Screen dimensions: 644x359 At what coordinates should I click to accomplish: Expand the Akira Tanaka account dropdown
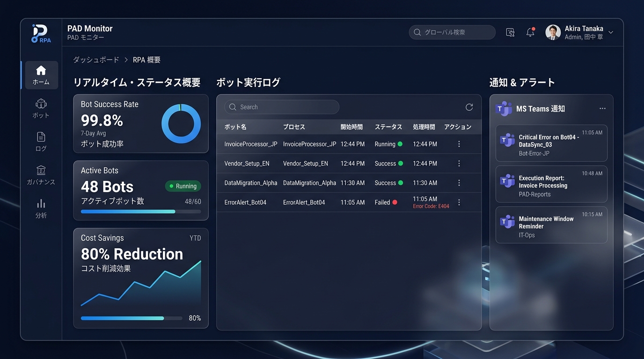tap(611, 33)
